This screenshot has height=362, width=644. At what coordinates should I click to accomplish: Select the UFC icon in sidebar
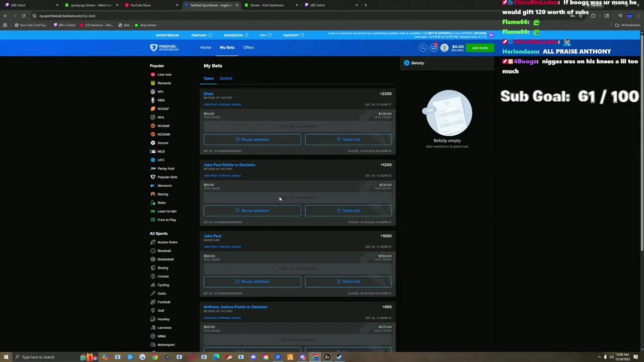153,160
